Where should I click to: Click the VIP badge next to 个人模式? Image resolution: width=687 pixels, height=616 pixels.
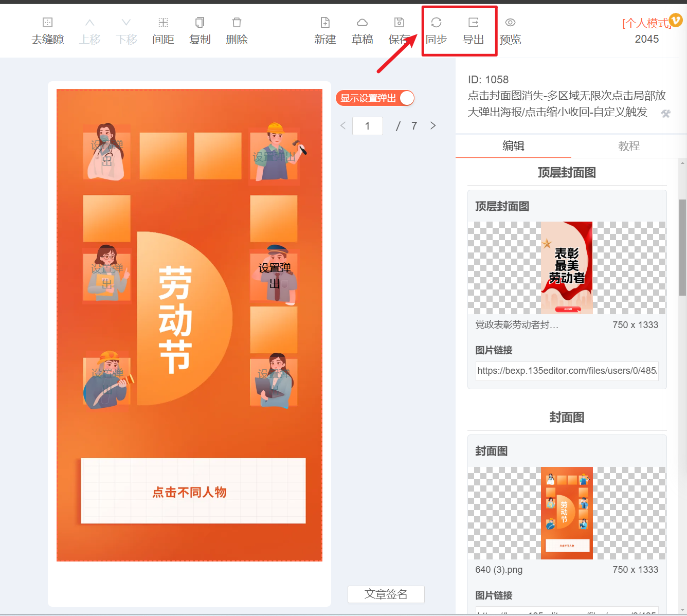click(676, 20)
